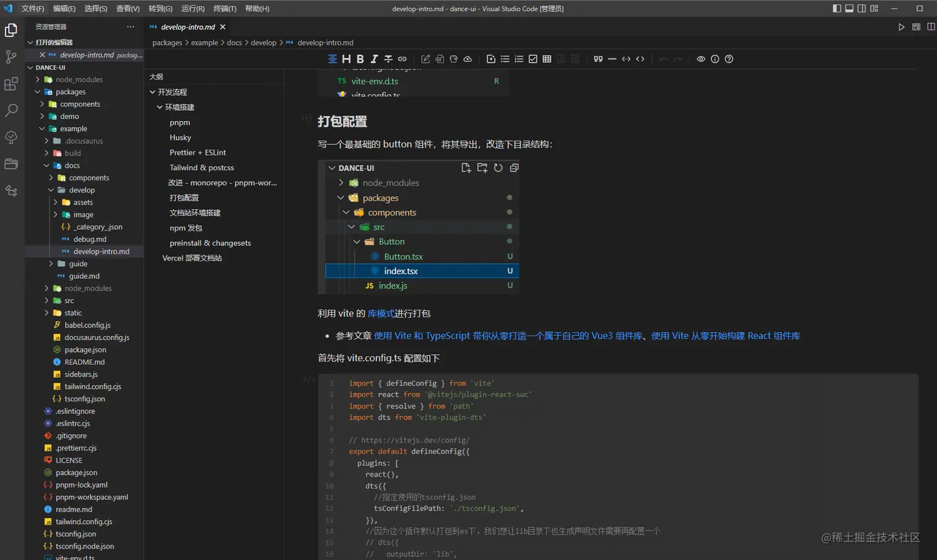Toggle primary sidebar visibility in title bar
The image size is (937, 560).
tap(837, 8)
